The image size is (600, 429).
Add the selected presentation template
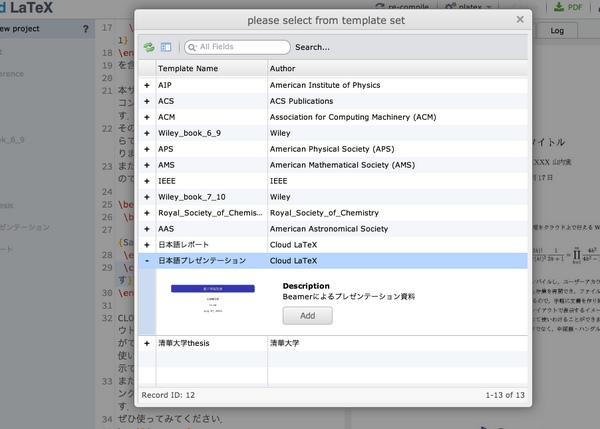point(308,316)
